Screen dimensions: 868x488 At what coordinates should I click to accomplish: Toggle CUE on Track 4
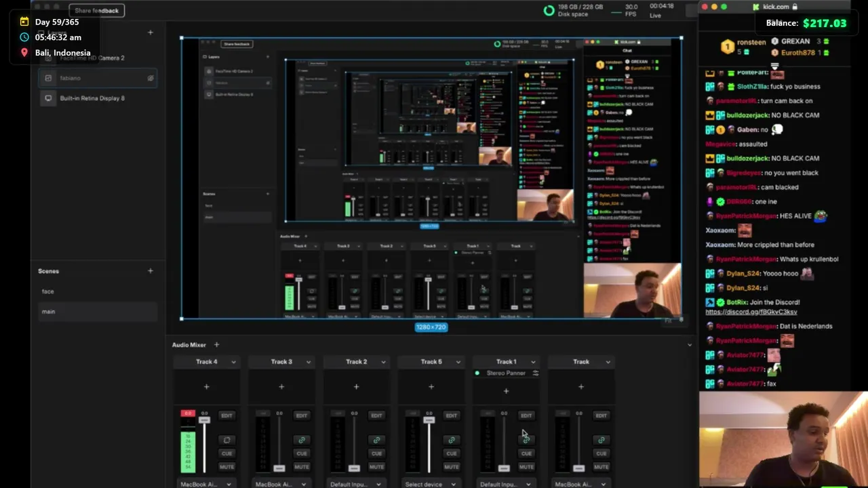point(226,453)
